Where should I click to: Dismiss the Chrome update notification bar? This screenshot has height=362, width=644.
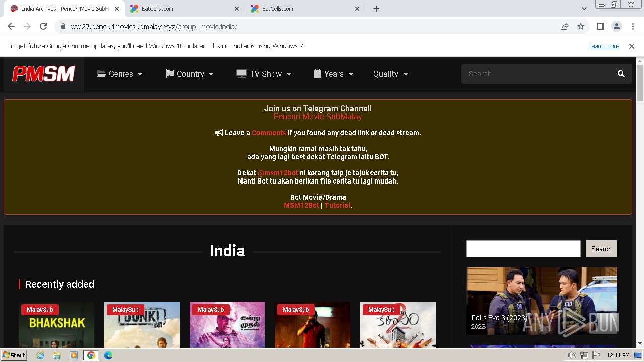(x=632, y=46)
